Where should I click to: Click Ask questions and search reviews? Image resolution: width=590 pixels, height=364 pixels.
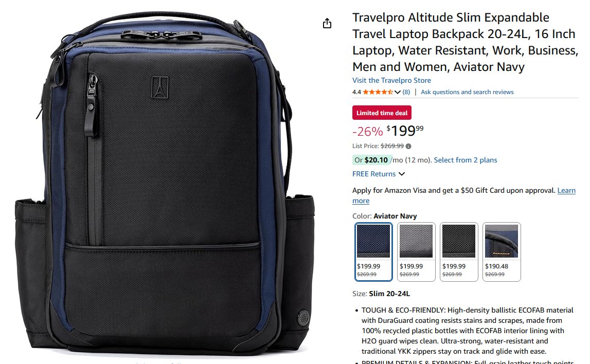coord(467,92)
